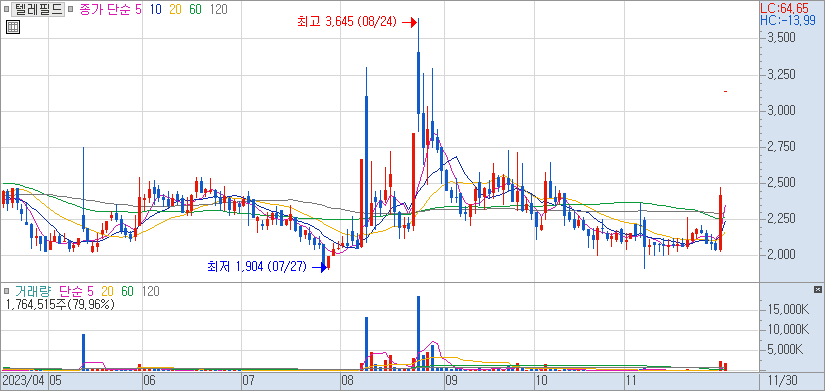This screenshot has width=825, height=391.
Task: Click the 11 month label on date axis
Action: (632, 379)
